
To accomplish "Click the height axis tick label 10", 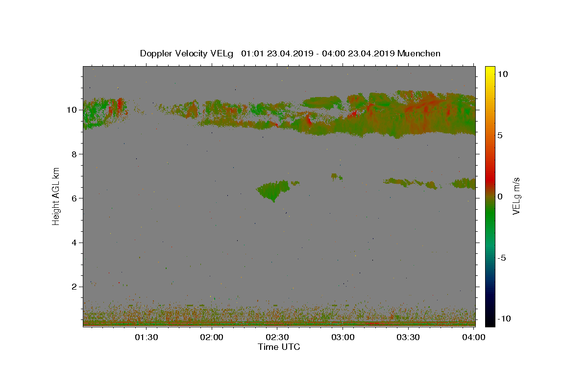I will (x=72, y=110).
